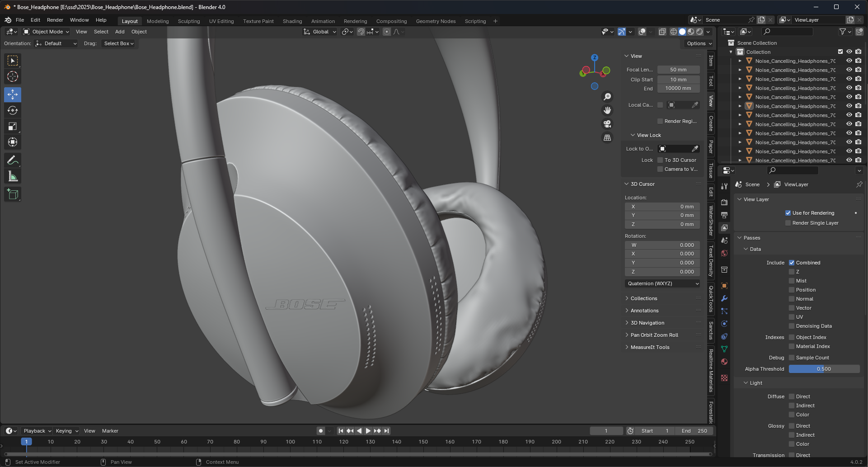868x467 pixels.
Task: Click the outliner filter funnel icon
Action: click(843, 32)
